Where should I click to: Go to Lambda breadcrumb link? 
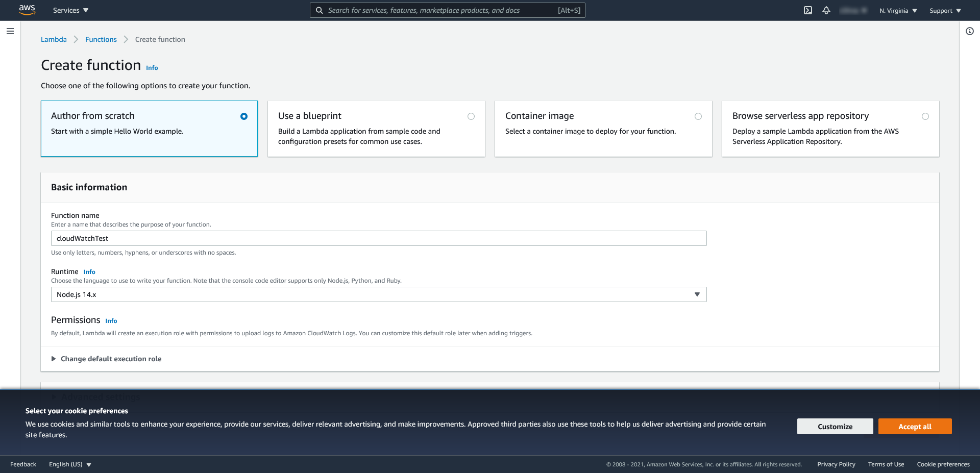pos(54,39)
